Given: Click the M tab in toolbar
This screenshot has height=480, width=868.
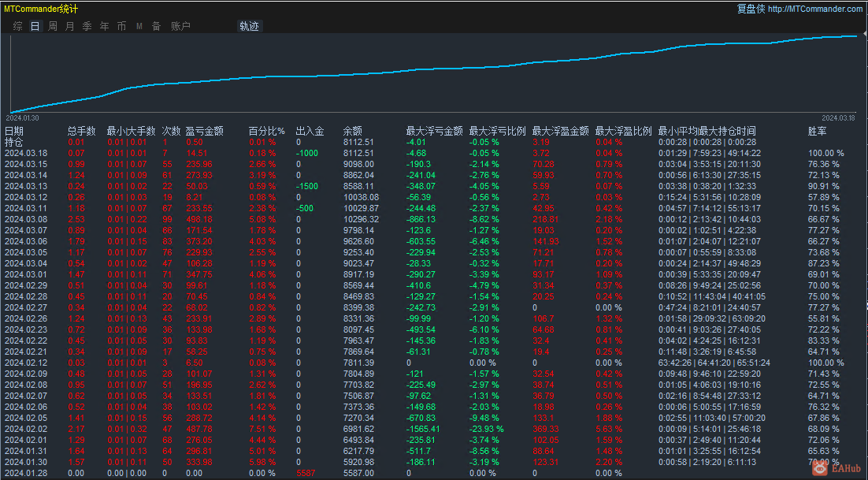Looking at the screenshot, I should [x=139, y=26].
